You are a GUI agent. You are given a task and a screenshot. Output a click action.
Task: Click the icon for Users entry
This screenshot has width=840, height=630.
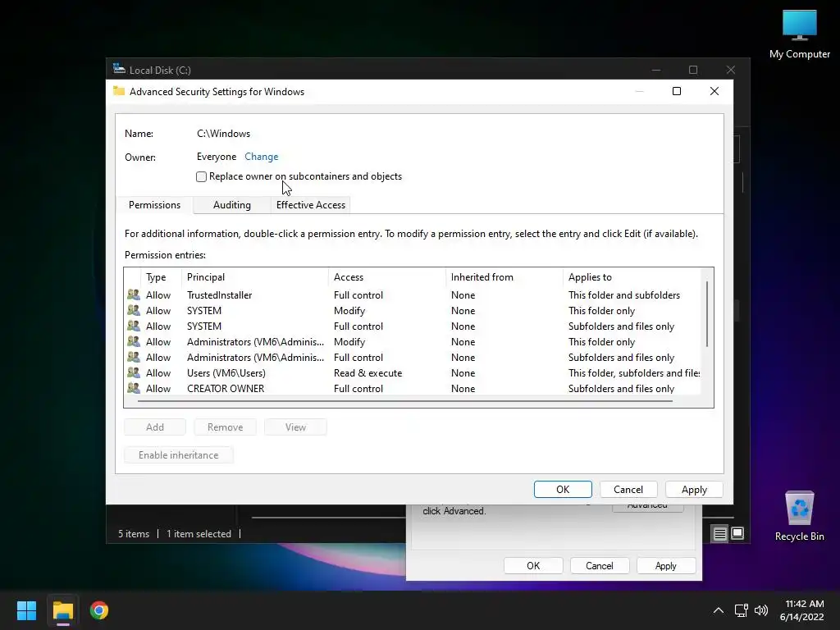tap(134, 372)
